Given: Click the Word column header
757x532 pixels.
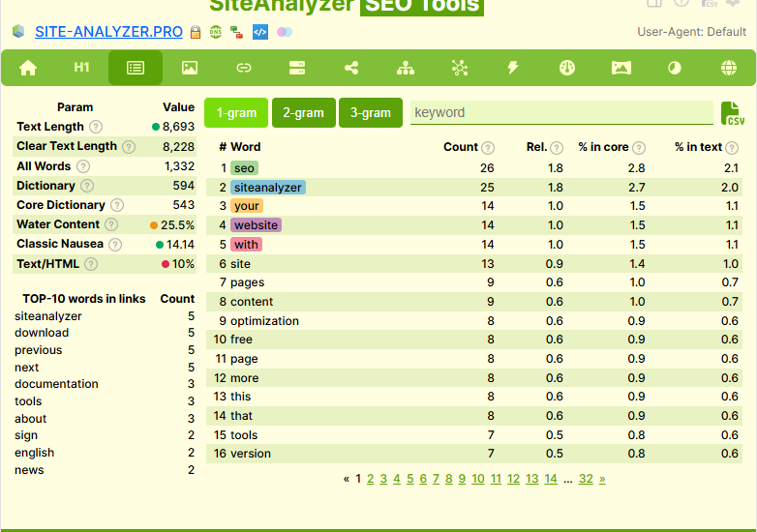Looking at the screenshot, I should click(x=245, y=147).
